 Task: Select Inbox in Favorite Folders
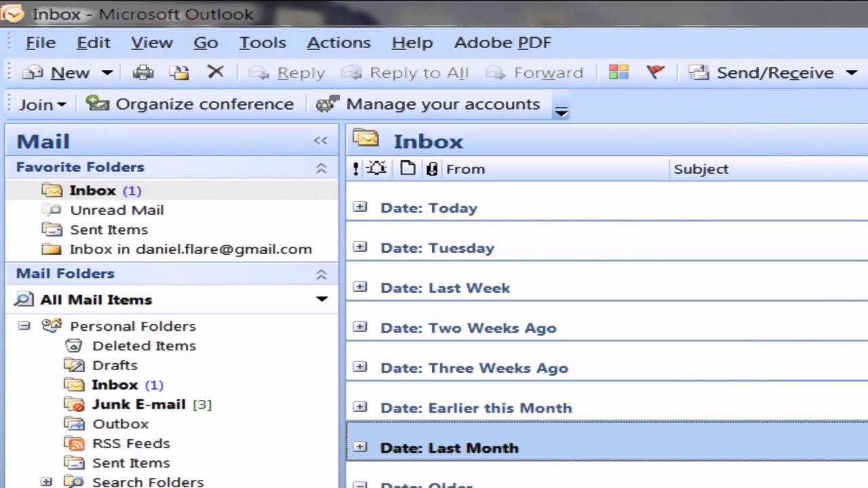pos(172,190)
